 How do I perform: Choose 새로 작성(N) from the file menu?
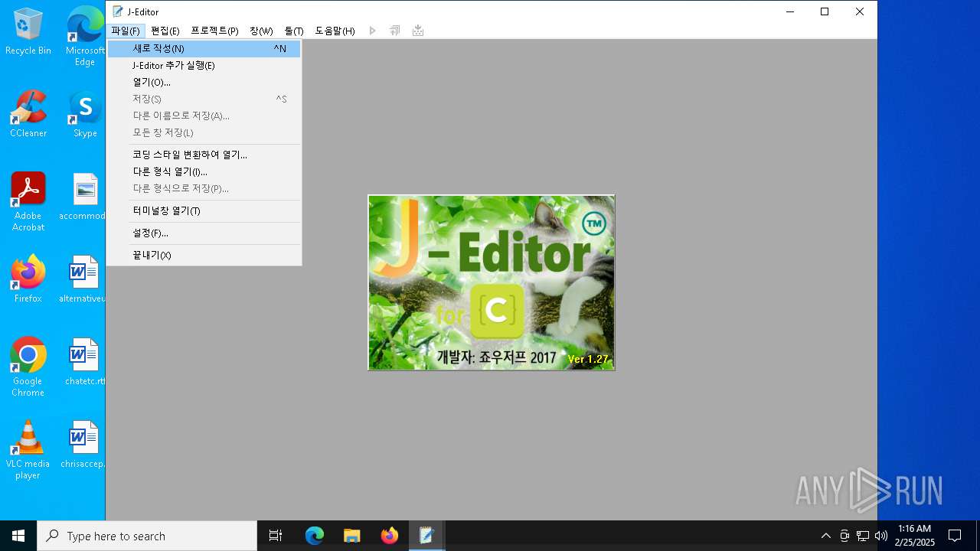point(204,48)
